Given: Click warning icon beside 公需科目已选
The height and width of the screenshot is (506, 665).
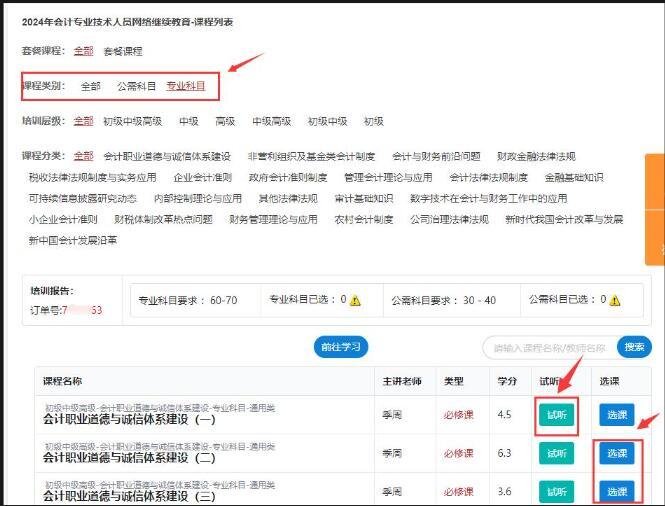Looking at the screenshot, I should tap(614, 300).
